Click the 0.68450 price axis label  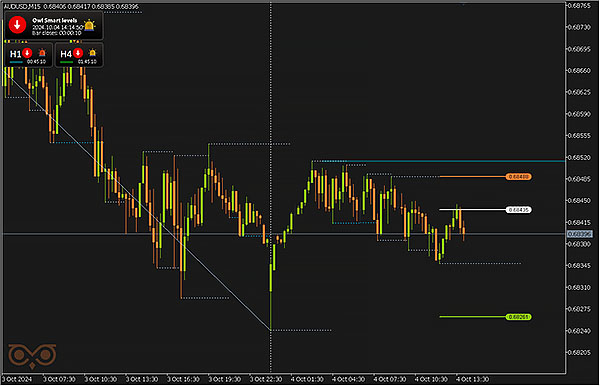point(579,200)
